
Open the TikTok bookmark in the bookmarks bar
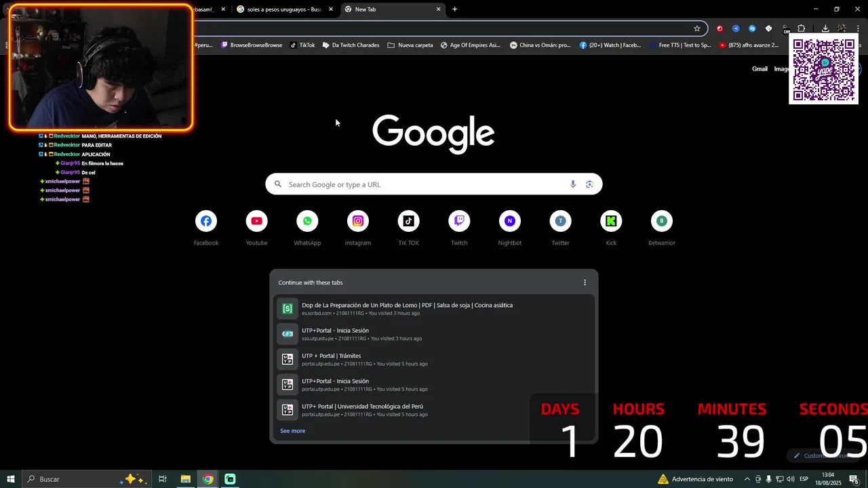[x=302, y=45]
